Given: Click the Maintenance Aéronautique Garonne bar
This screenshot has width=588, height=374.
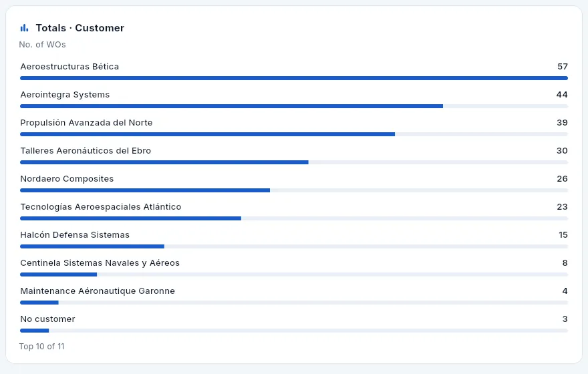Looking at the screenshot, I should 294,303.
